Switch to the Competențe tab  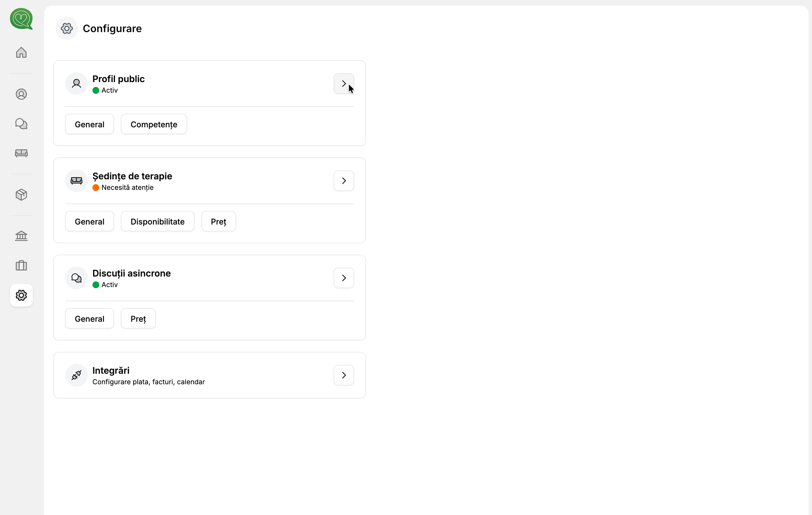click(154, 124)
